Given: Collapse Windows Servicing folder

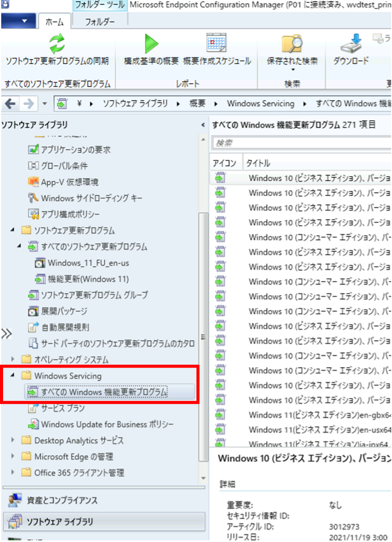Looking at the screenshot, I should (x=13, y=375).
